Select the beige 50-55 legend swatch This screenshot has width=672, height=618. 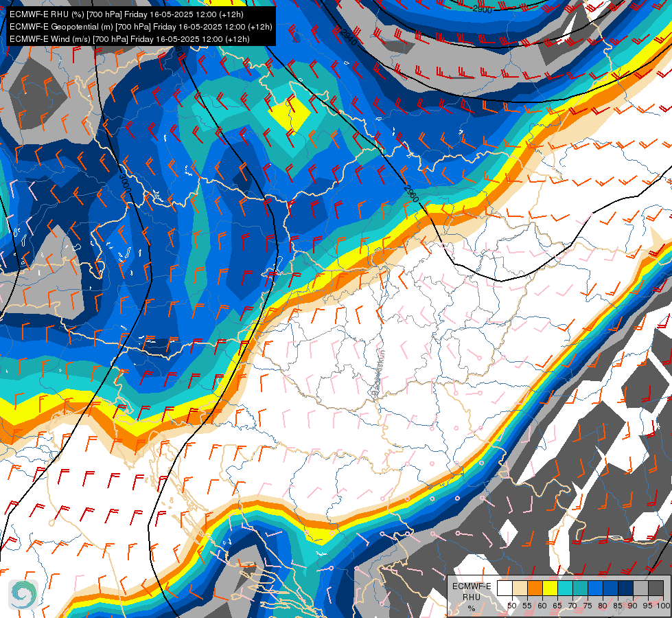pyautogui.click(x=520, y=588)
